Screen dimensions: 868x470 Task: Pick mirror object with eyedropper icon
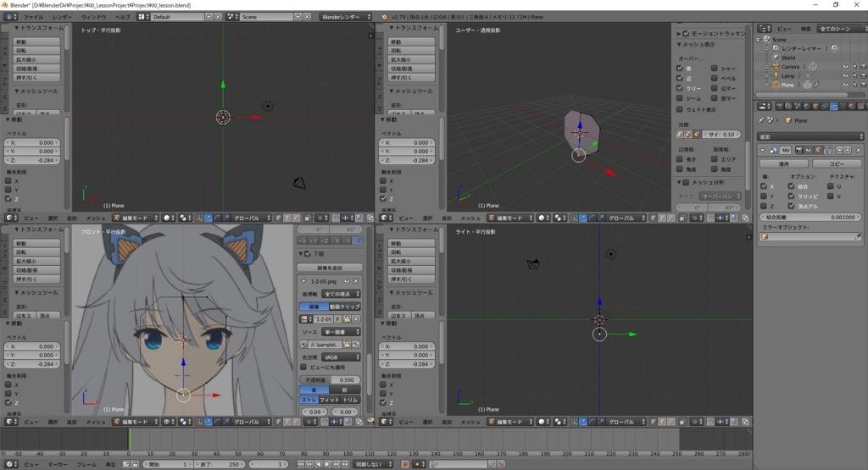point(858,236)
